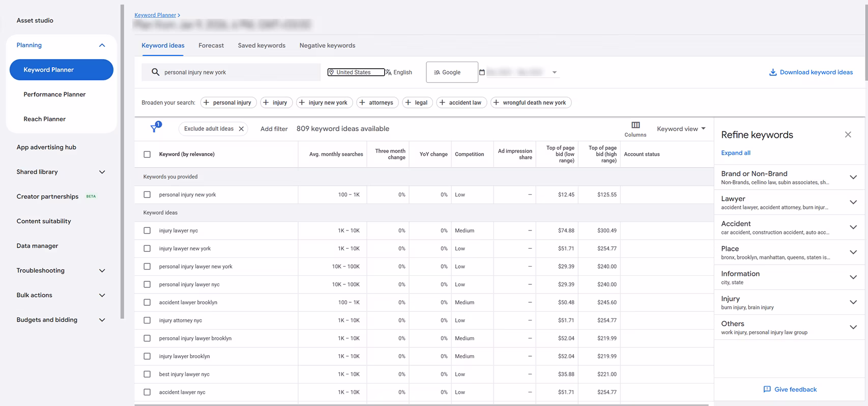Screen dimensions: 868x406
Task: Open the Keyword view dropdown
Action: pyautogui.click(x=681, y=129)
